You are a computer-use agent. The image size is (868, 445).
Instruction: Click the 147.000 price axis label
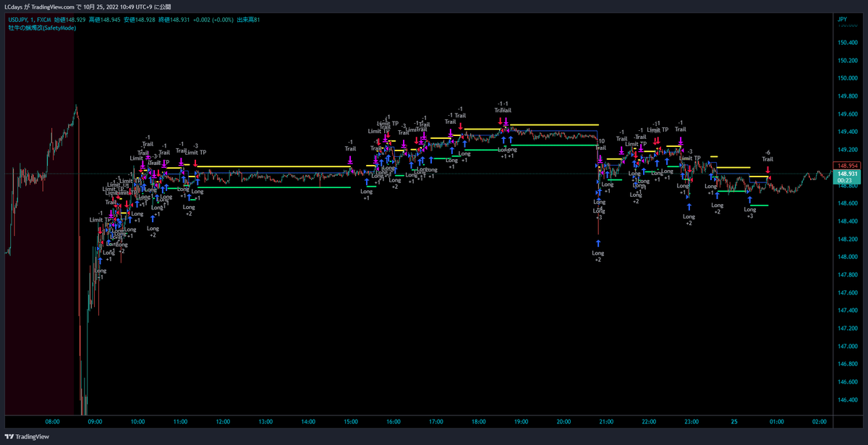[848, 347]
